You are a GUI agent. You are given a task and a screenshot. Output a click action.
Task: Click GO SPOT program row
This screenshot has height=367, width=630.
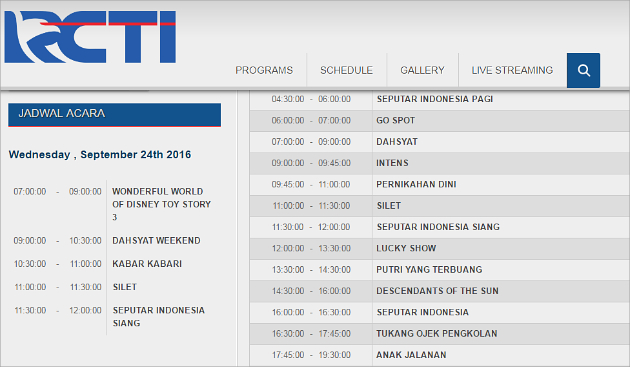440,121
